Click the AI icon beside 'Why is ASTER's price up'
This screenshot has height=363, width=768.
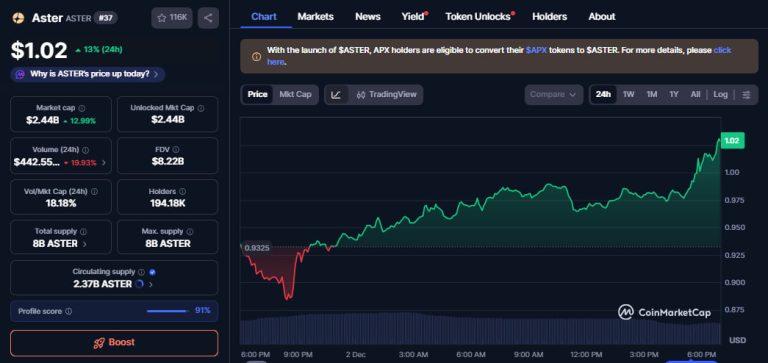click(x=20, y=74)
